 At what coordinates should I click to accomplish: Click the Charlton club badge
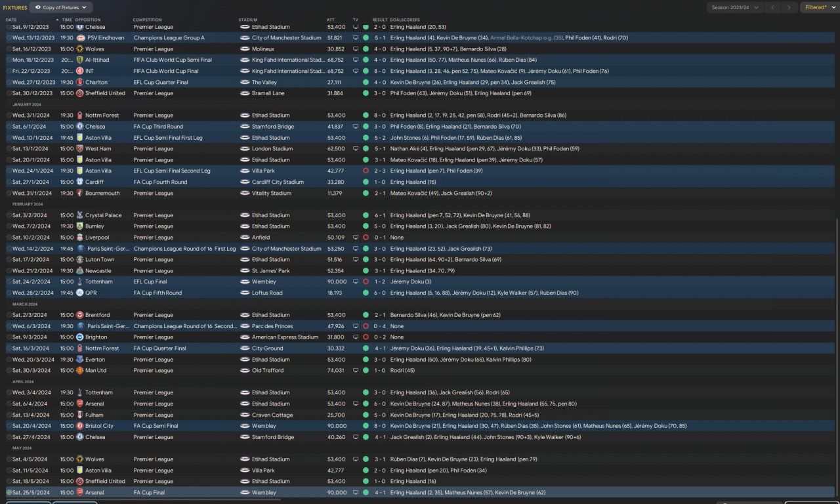click(79, 83)
